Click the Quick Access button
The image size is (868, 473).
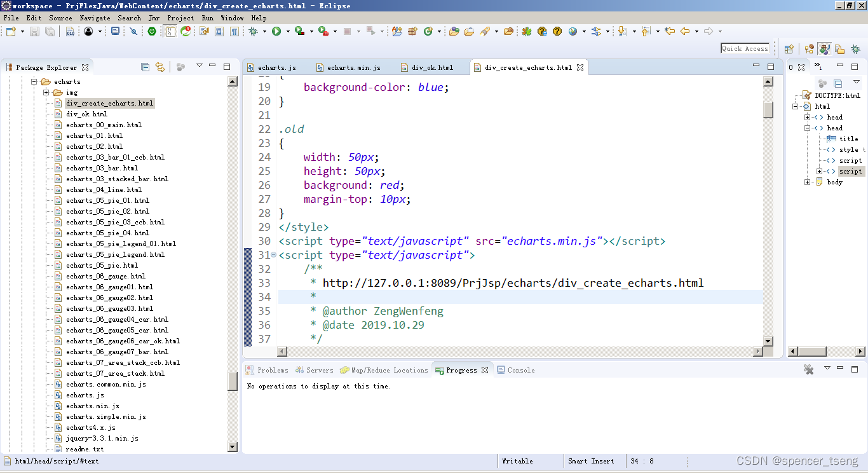pos(744,48)
